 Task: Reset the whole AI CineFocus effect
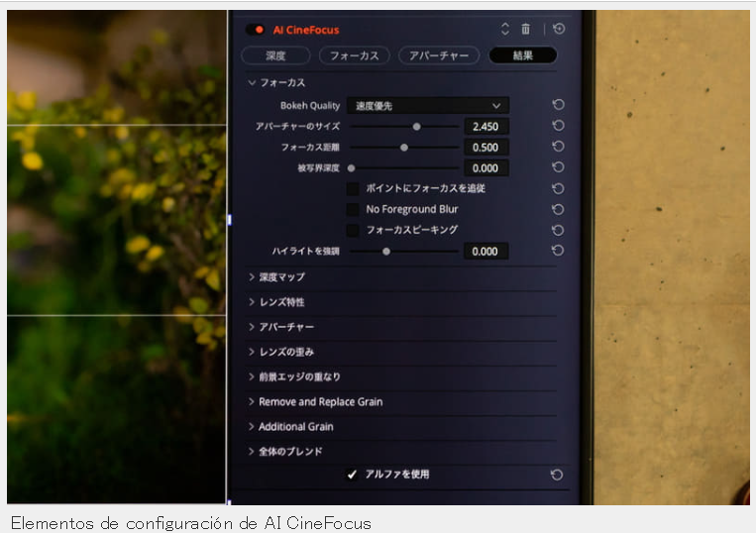(x=559, y=29)
